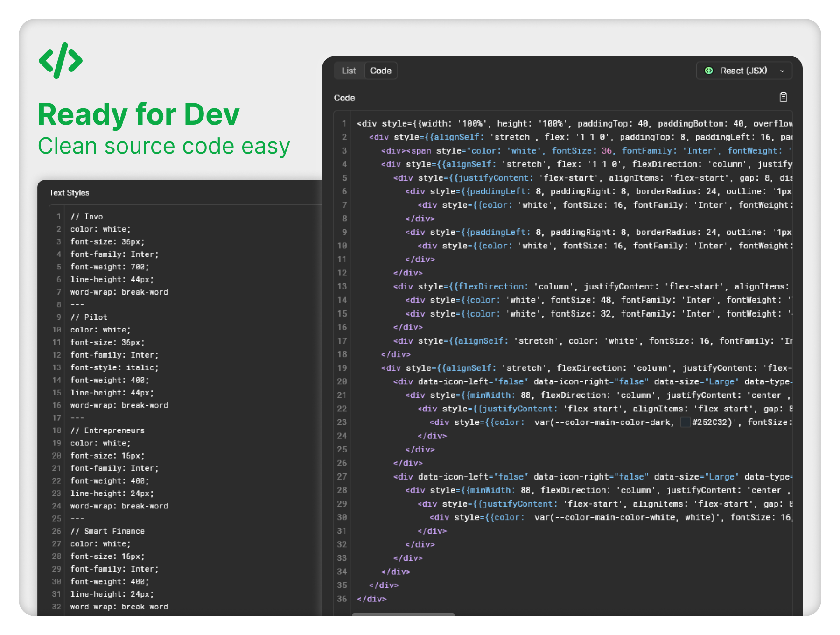Click line number 1 in the JSX editor
840x635 pixels.
click(344, 124)
